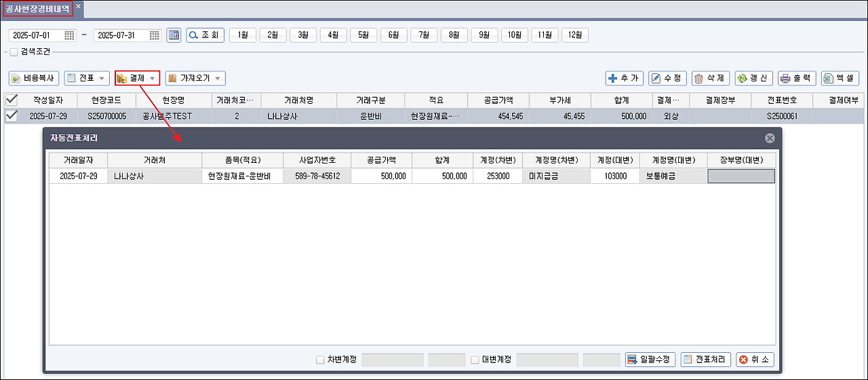Select the 5월 month button
The width and height of the screenshot is (868, 380).
[x=363, y=35]
